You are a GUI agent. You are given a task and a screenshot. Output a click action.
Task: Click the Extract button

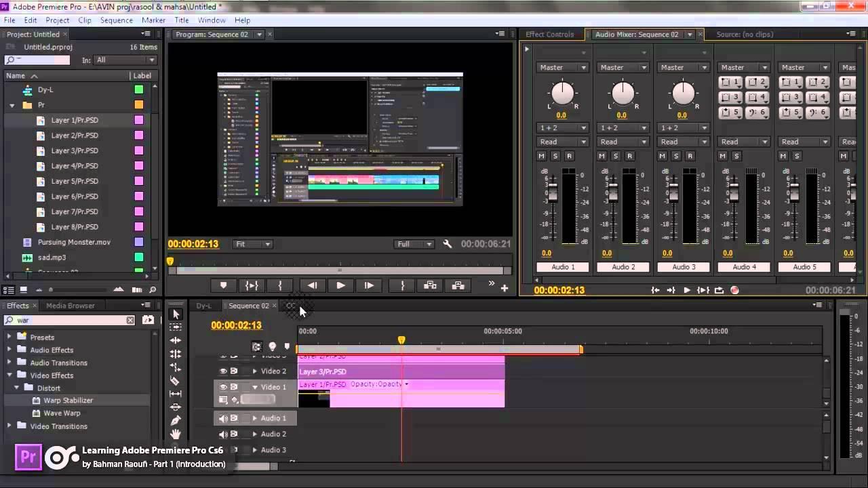[458, 285]
